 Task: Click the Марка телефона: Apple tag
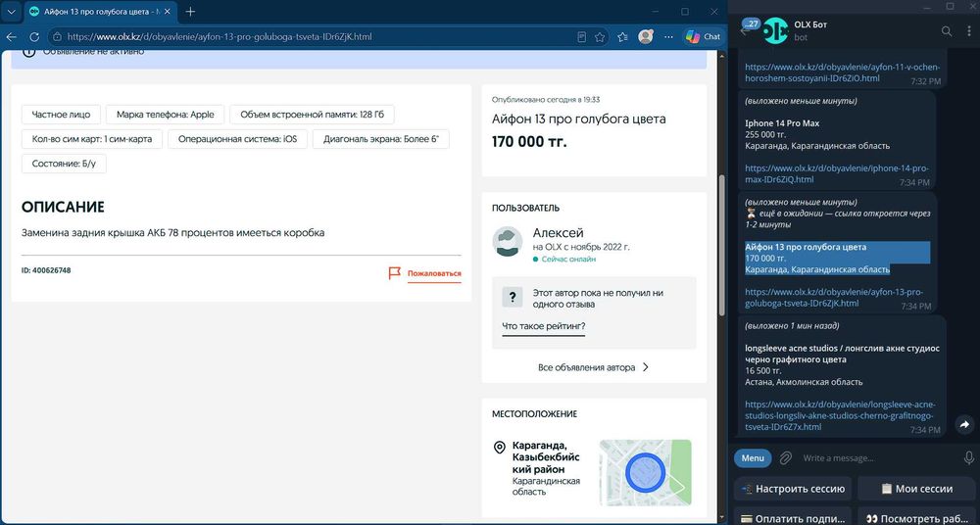tap(165, 115)
